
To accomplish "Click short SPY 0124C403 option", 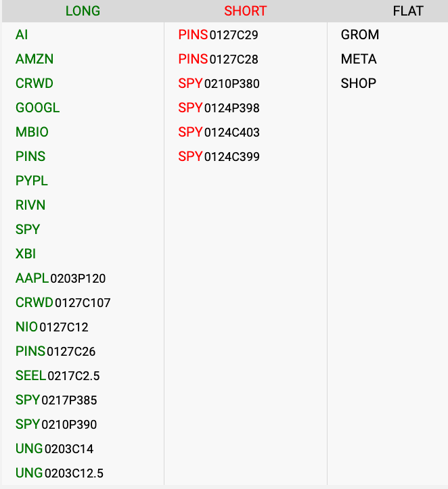I will (219, 133).
